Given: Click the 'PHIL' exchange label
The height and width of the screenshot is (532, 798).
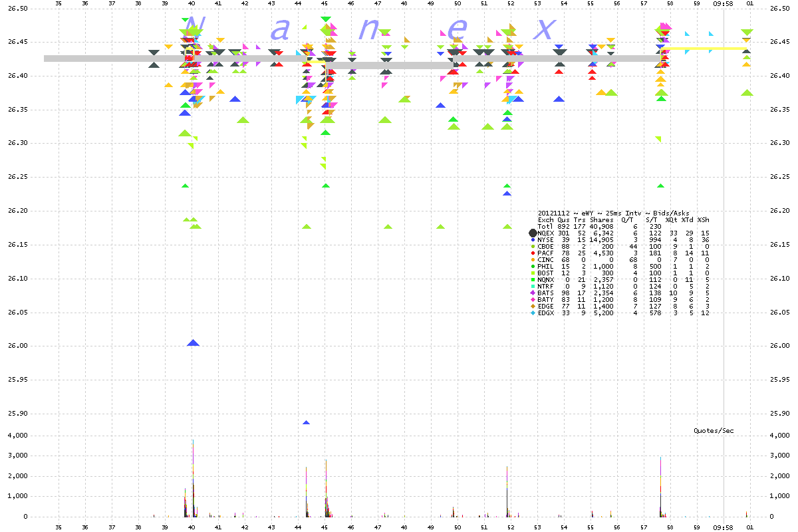Looking at the screenshot, I should tap(546, 266).
